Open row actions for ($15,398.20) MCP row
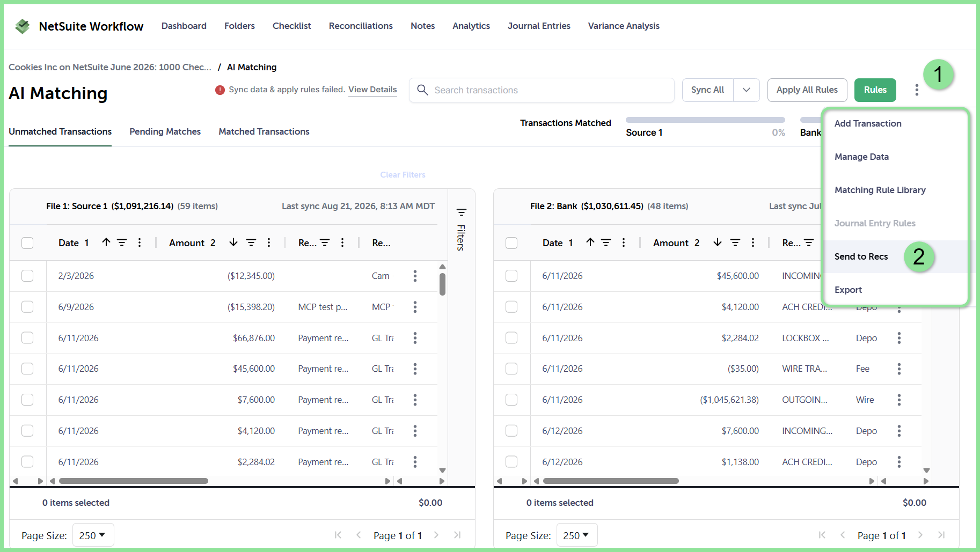This screenshot has height=552, width=980. click(x=415, y=307)
